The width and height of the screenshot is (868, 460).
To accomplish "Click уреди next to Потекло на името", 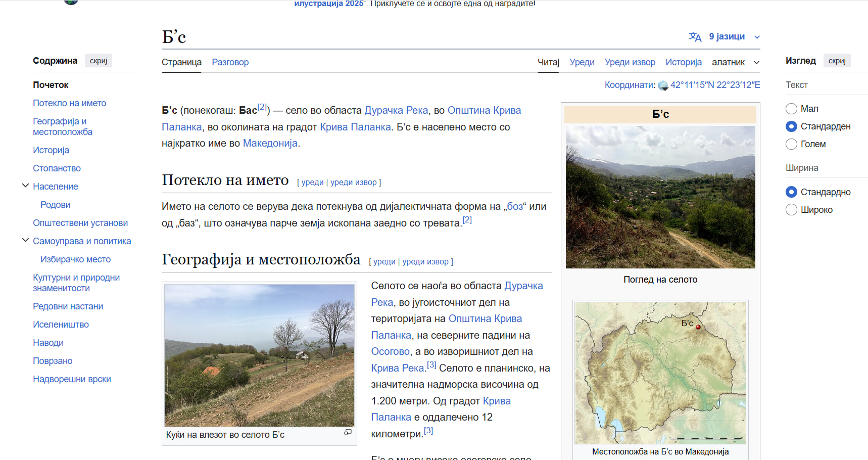I will [x=312, y=182].
